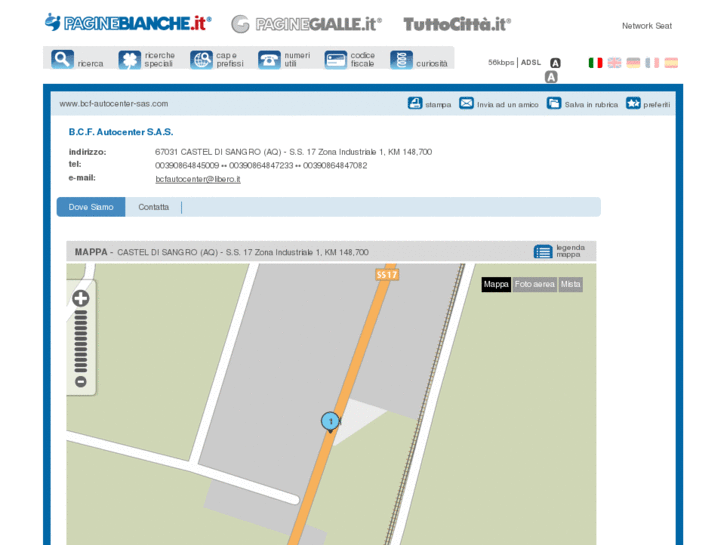Open the PagineGialle.it logo

coord(306,24)
